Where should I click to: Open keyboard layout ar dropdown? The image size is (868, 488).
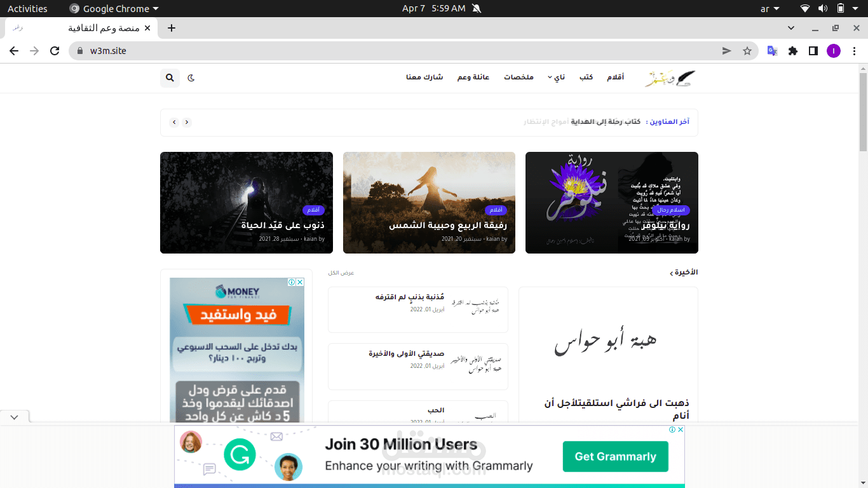[770, 8]
